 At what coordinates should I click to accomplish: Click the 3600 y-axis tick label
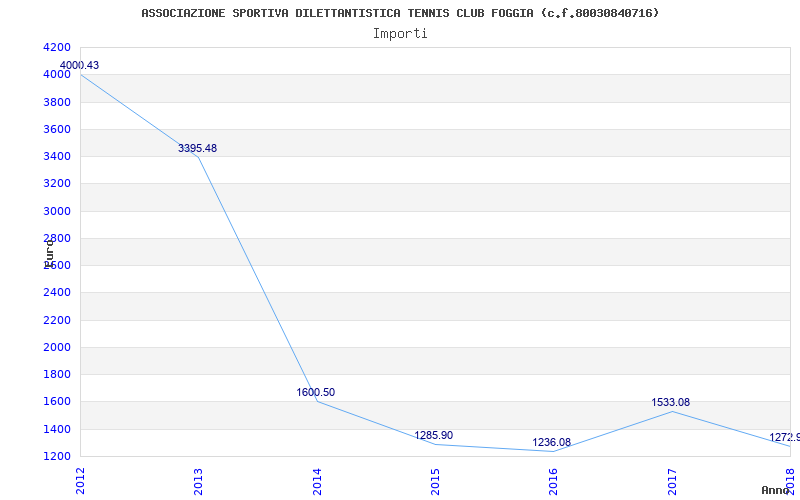click(x=57, y=129)
